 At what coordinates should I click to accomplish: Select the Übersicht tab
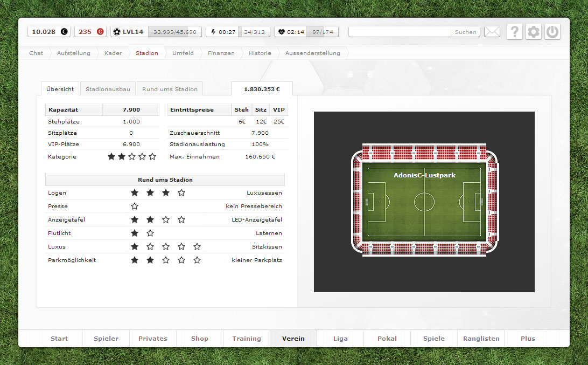[x=60, y=89]
